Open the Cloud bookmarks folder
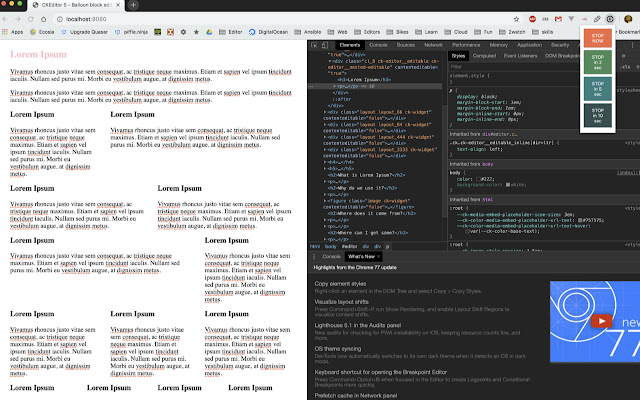Screen dimensions: 640x400 tap(456, 32)
